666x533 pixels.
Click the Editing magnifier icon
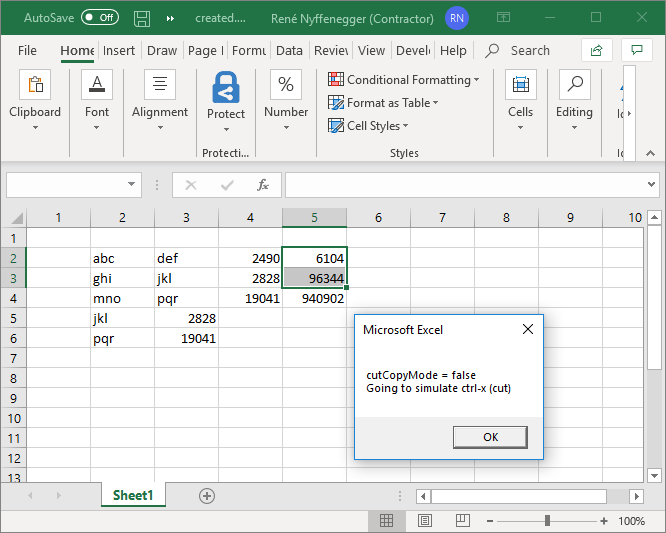(574, 86)
